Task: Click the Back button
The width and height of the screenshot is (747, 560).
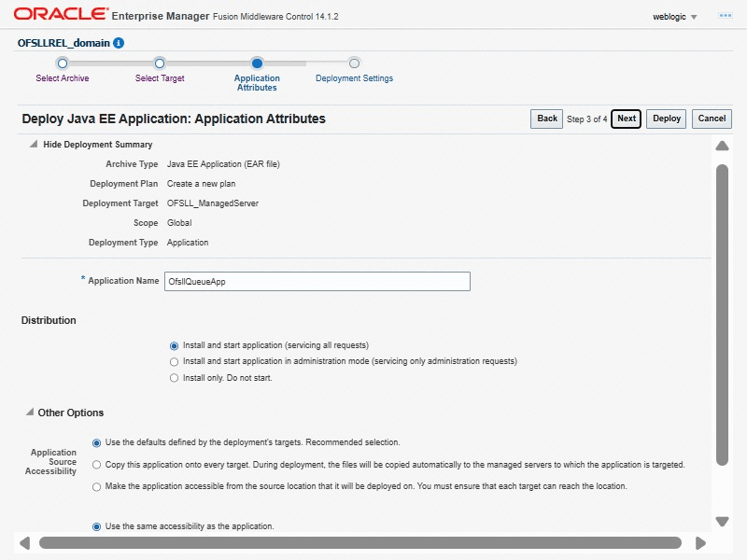Action: [546, 119]
